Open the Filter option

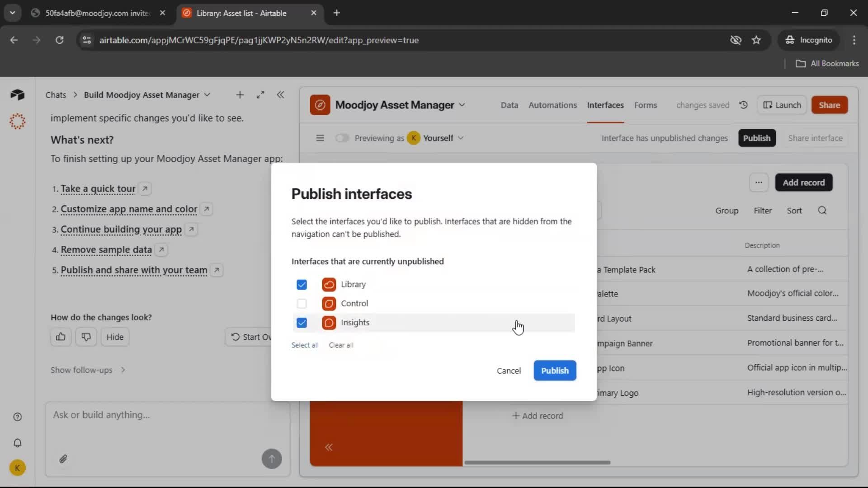coord(763,211)
